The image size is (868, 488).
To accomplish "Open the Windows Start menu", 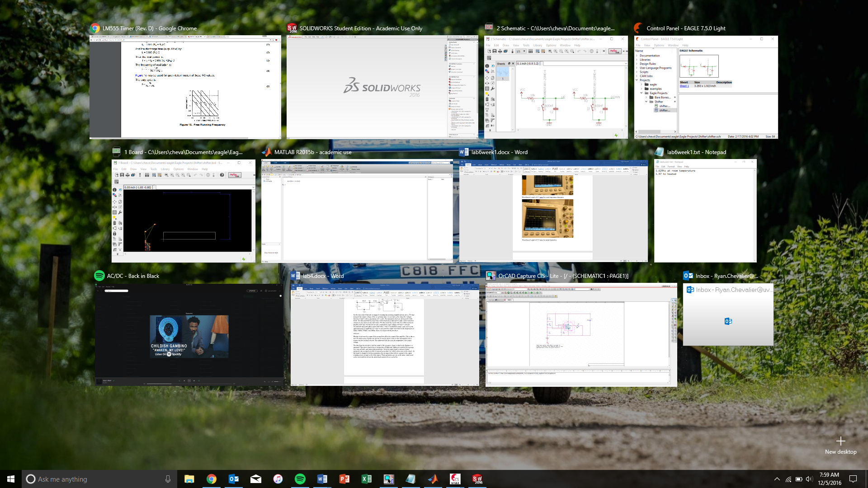I will point(11,479).
